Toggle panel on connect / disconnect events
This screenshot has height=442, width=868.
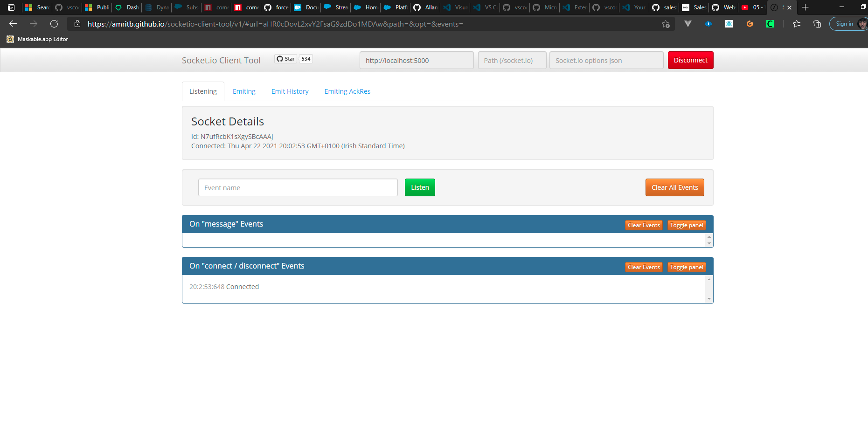[x=686, y=267]
